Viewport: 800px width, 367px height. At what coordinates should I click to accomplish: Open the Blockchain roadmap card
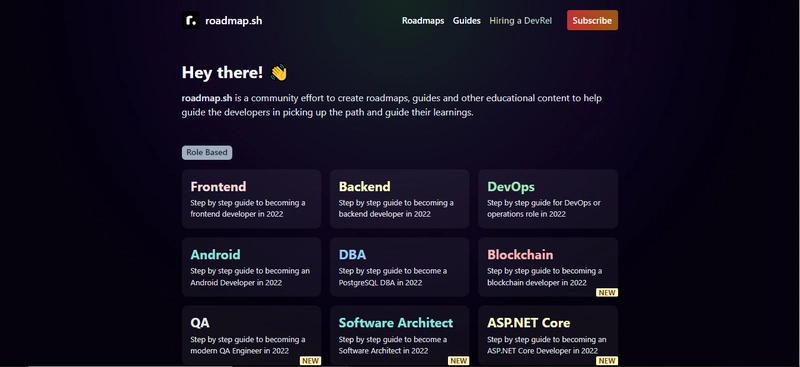click(x=548, y=267)
